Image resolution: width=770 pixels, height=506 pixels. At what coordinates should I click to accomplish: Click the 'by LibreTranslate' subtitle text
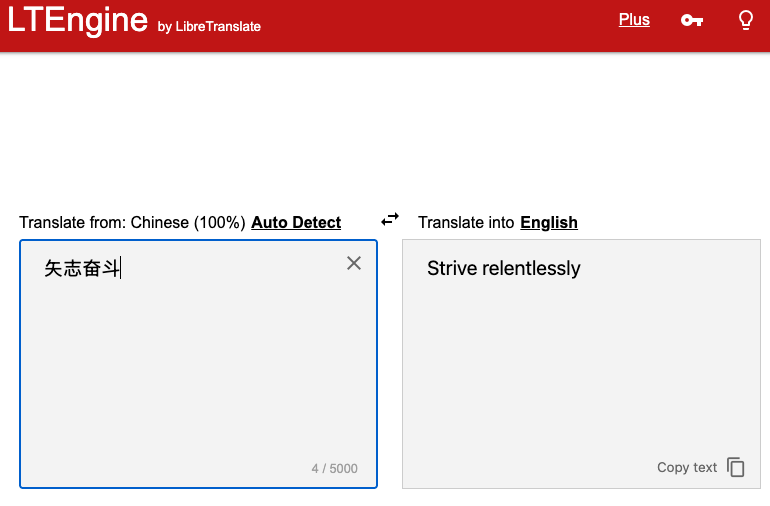coord(209,27)
